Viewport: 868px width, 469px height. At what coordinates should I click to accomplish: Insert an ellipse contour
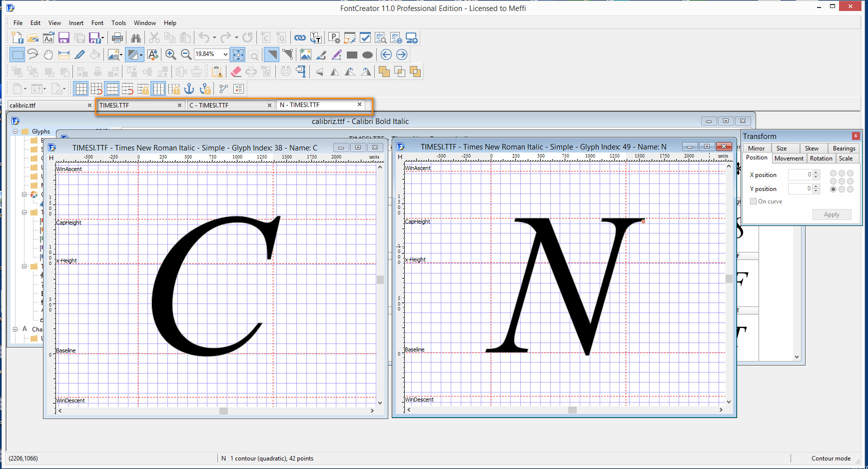367,55
